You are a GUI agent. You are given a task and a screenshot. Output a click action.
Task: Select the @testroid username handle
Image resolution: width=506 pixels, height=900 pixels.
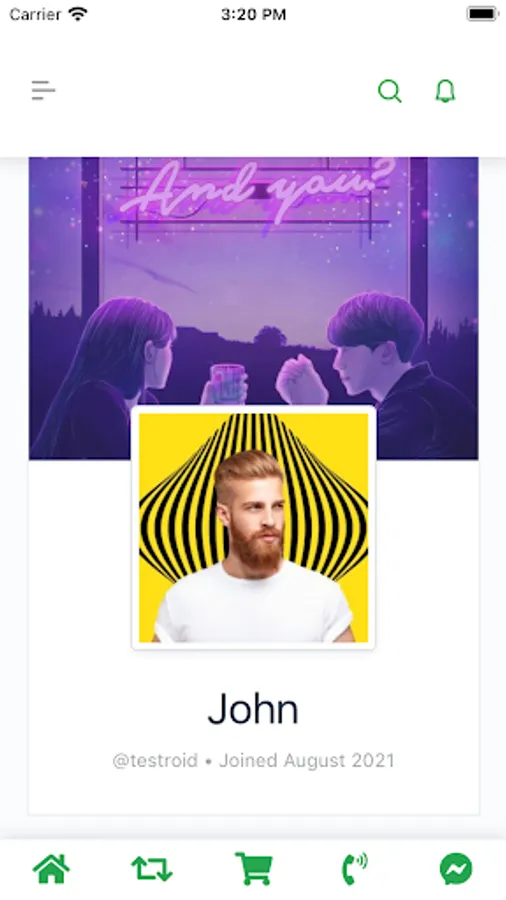point(155,761)
